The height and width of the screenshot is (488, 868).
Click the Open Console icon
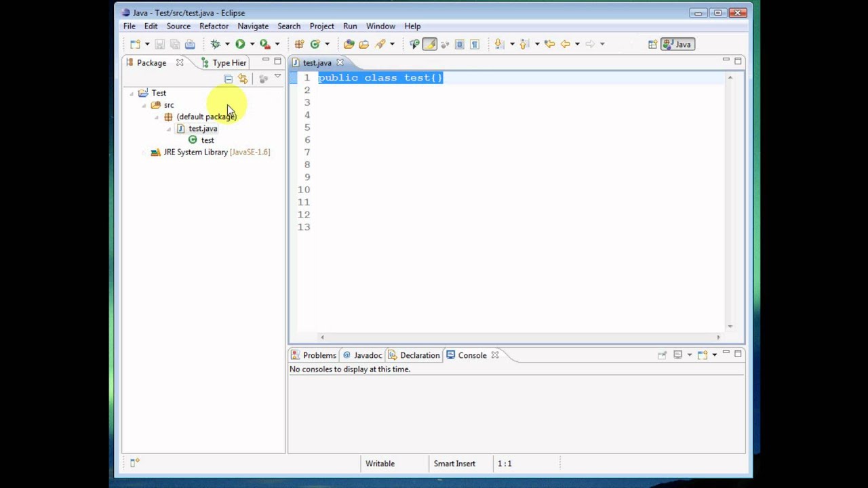point(702,354)
